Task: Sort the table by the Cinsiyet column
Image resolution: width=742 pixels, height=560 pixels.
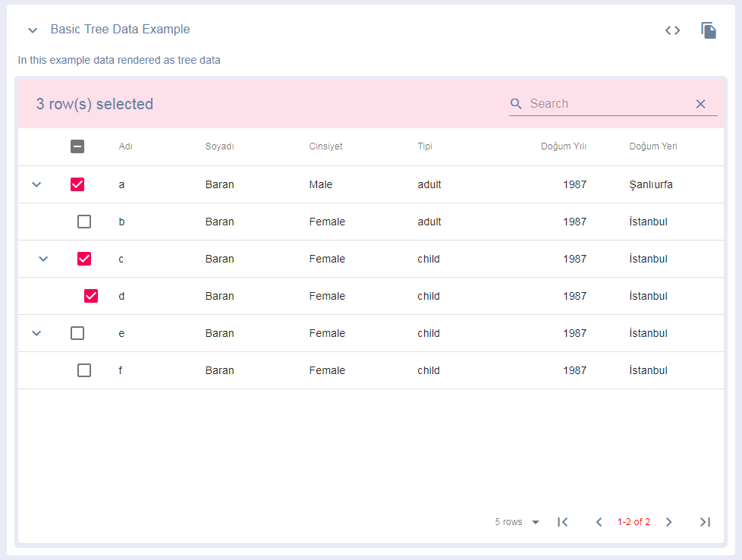Action: [x=325, y=146]
